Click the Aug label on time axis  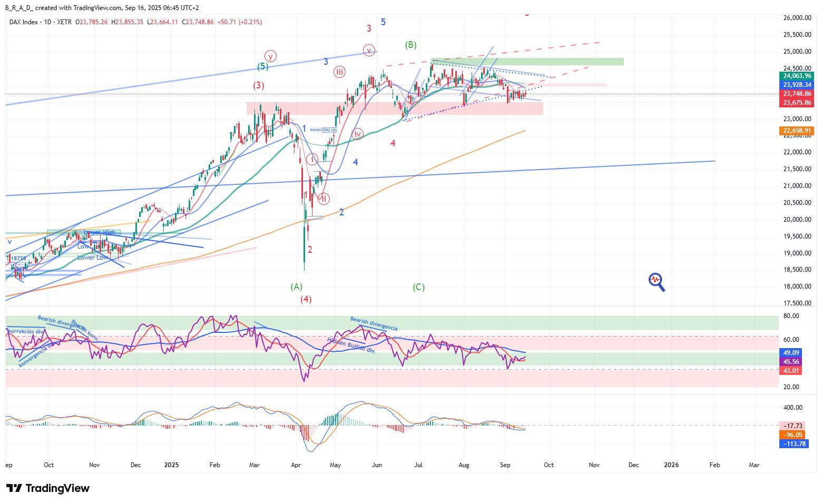(464, 465)
